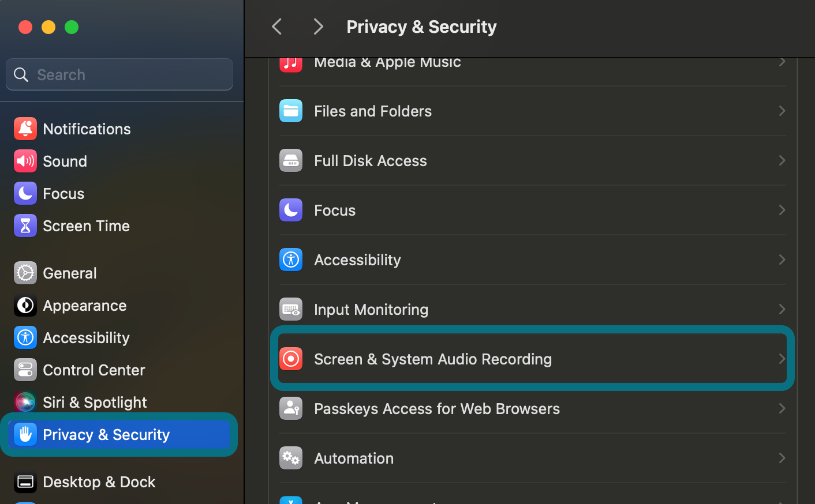Select Control Center label in sidebar
This screenshot has height=504, width=815.
[x=94, y=370]
